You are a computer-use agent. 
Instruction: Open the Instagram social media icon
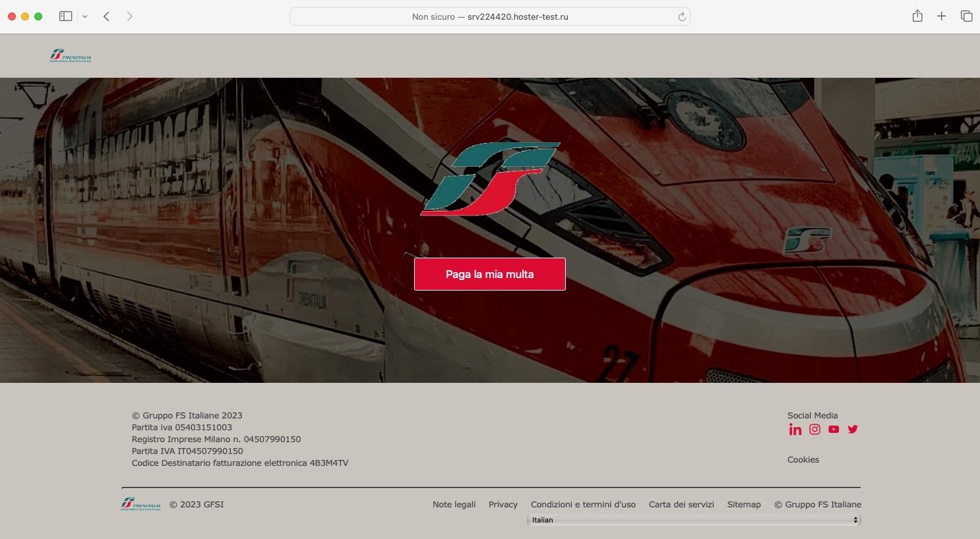(814, 430)
